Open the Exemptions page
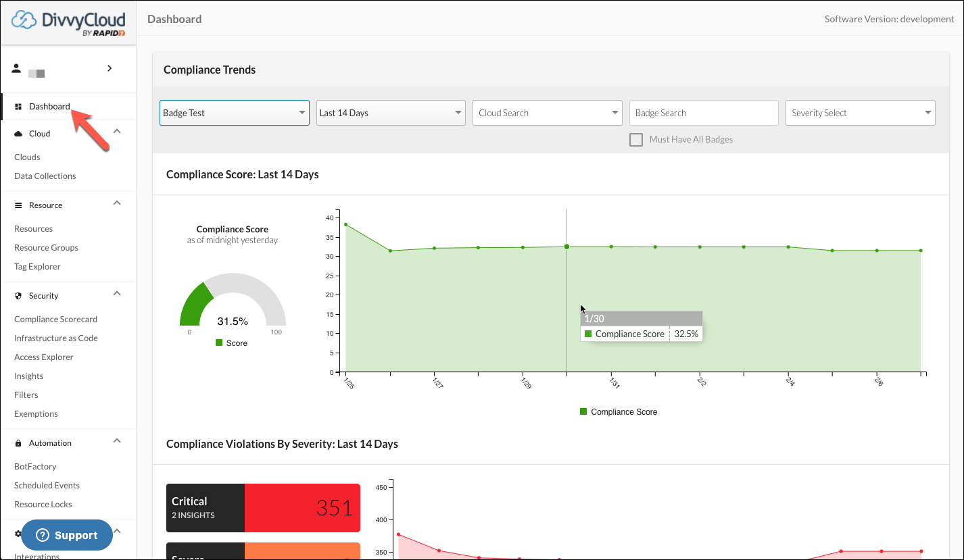 click(x=36, y=413)
